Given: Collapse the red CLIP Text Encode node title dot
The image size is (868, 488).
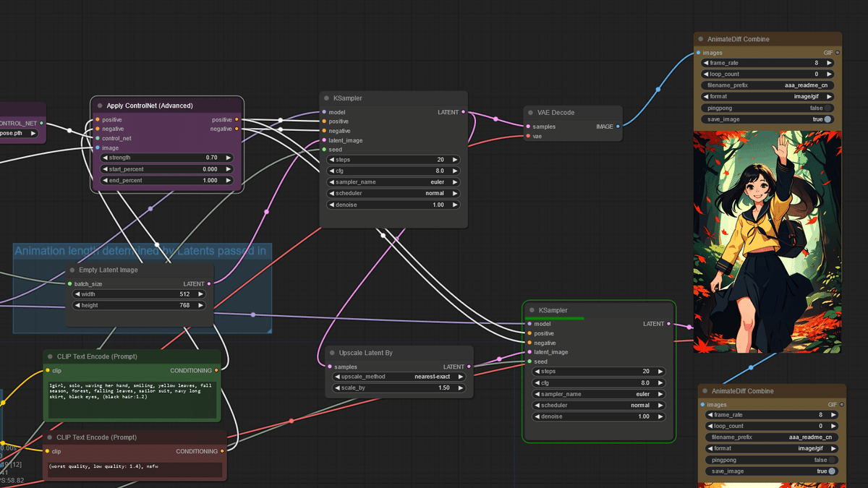Looking at the screenshot, I should (50, 437).
